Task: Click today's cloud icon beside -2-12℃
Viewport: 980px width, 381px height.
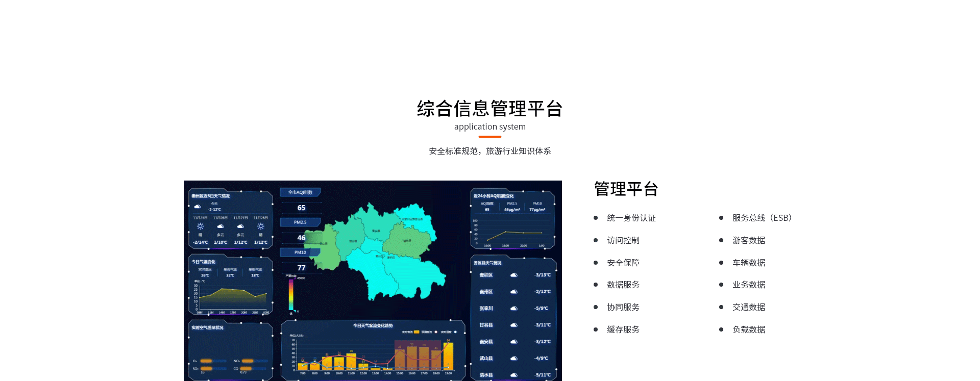Action: click(198, 207)
